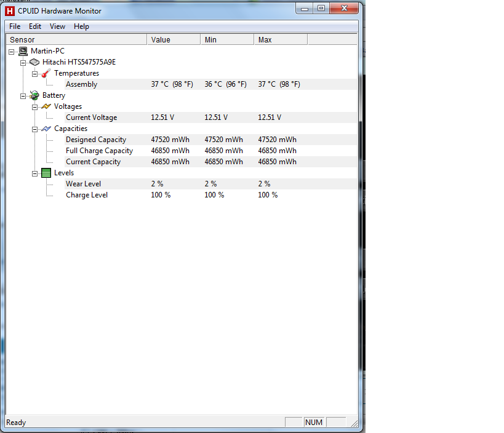The height and width of the screenshot is (433, 504).
Task: Collapse the Temperatures node
Action: click(x=34, y=74)
